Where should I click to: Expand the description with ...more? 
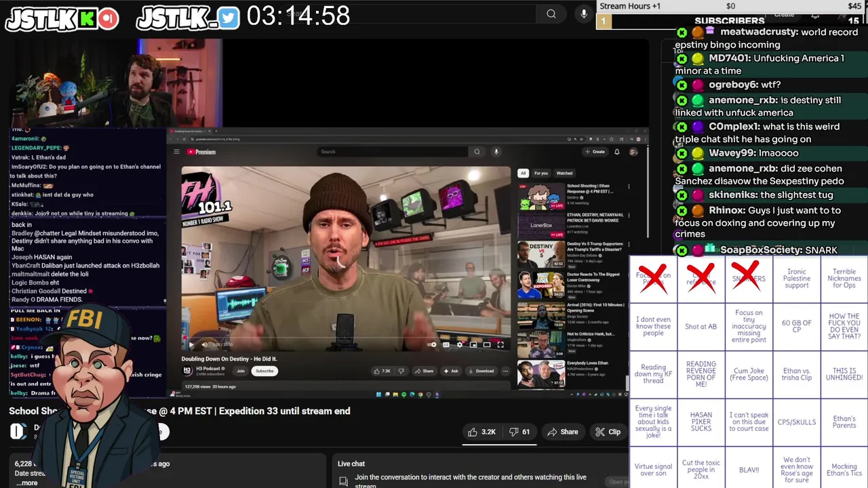[28, 483]
